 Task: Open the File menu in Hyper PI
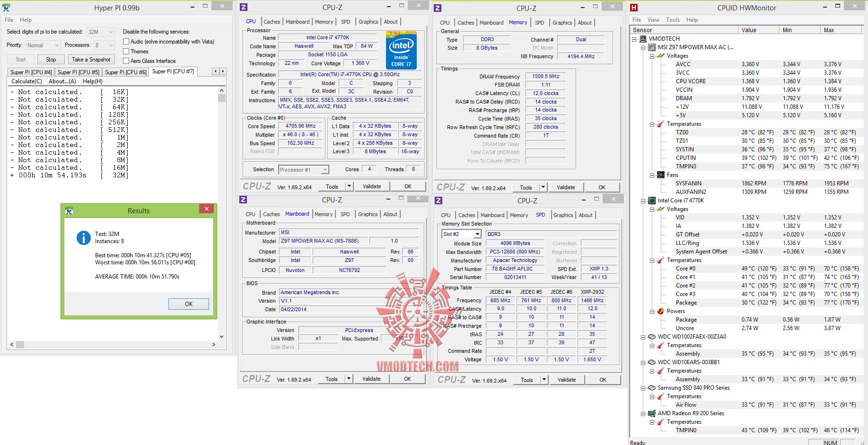(9, 20)
